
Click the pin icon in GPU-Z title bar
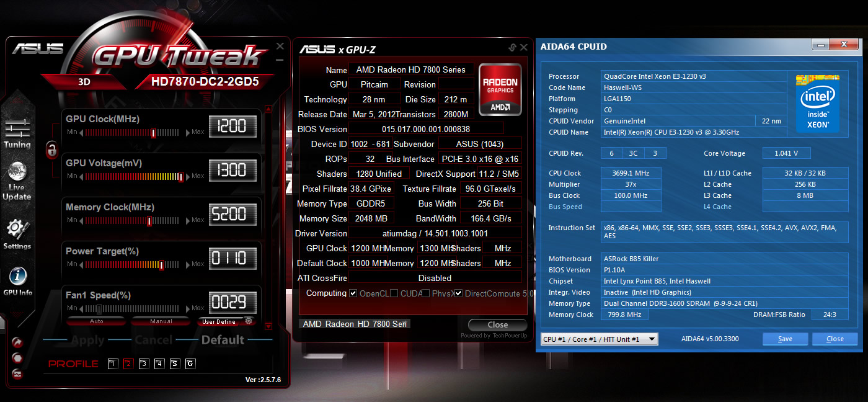512,48
